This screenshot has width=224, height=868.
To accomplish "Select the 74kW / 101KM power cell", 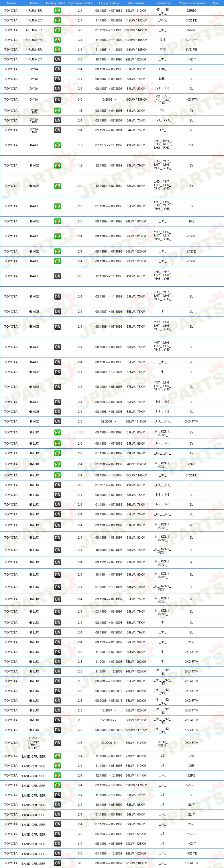I will tap(136, 221).
